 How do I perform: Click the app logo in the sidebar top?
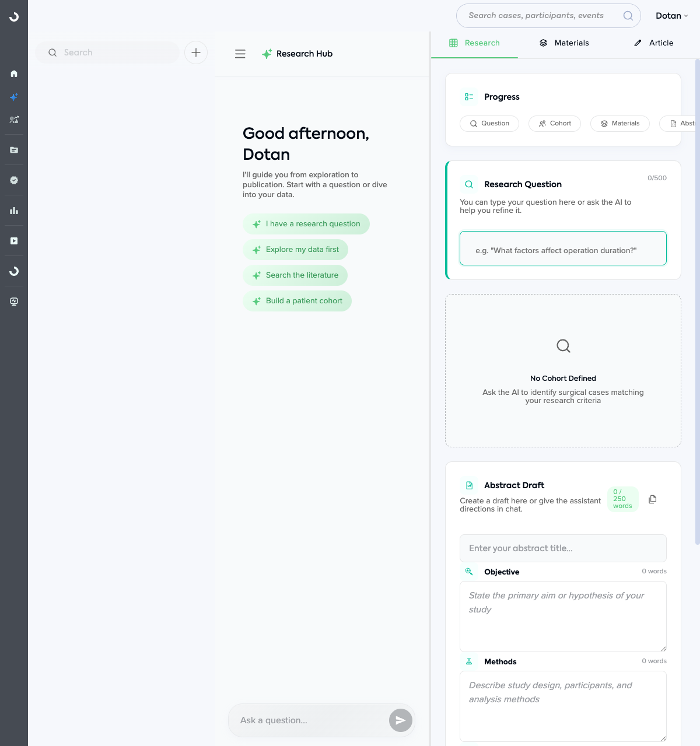point(14,17)
